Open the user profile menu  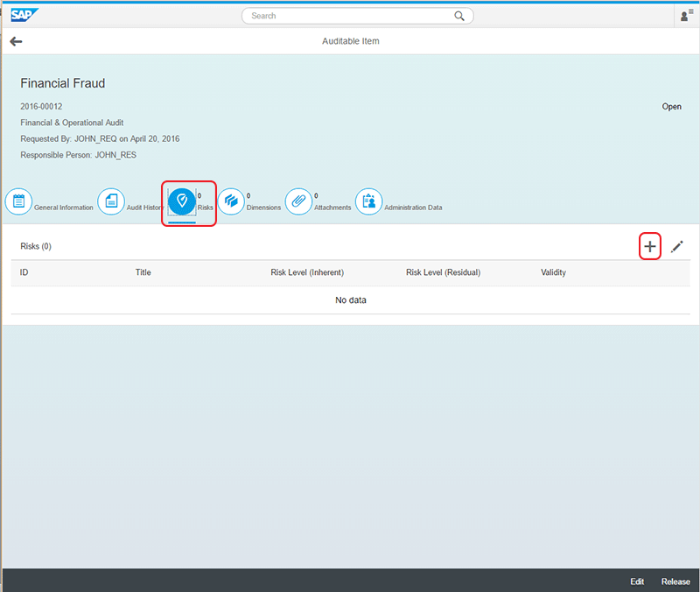tap(686, 16)
